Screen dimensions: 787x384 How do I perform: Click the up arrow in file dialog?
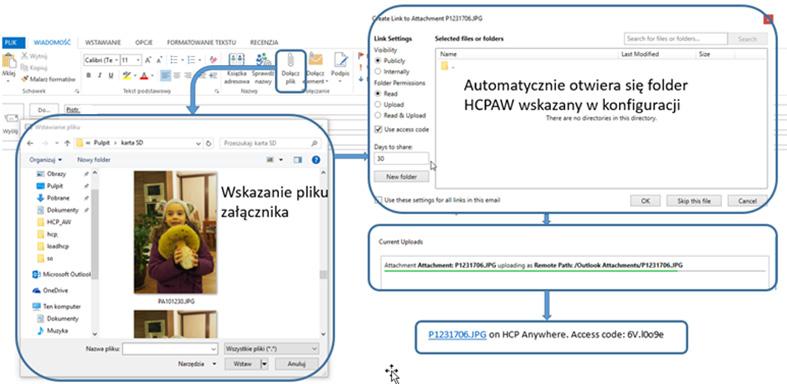tap(67, 143)
